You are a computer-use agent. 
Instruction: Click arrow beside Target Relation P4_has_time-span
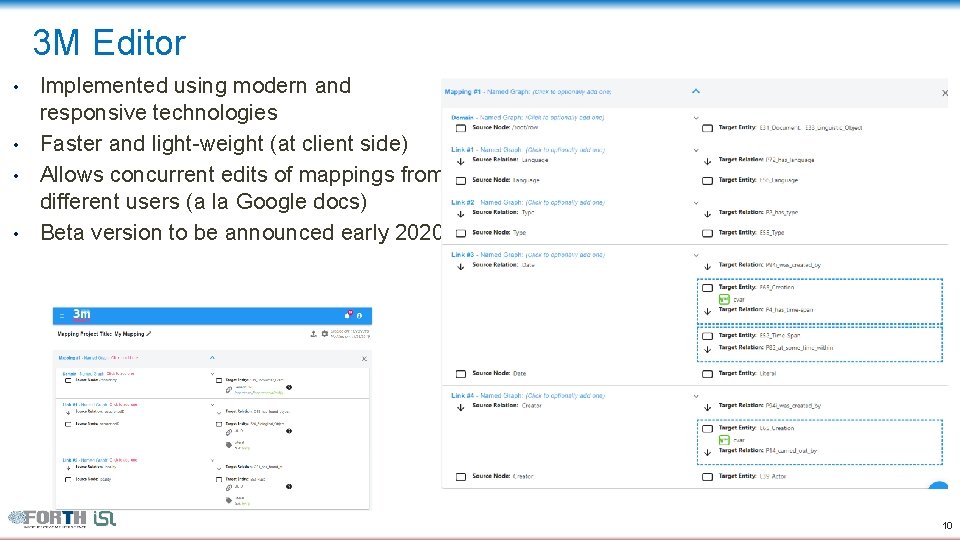707,311
